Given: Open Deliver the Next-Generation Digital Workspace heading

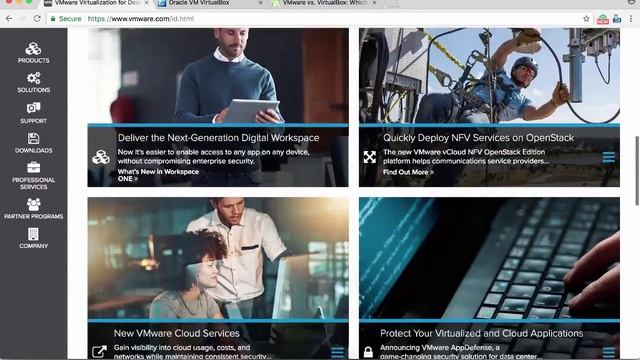Looking at the screenshot, I should pos(218,138).
